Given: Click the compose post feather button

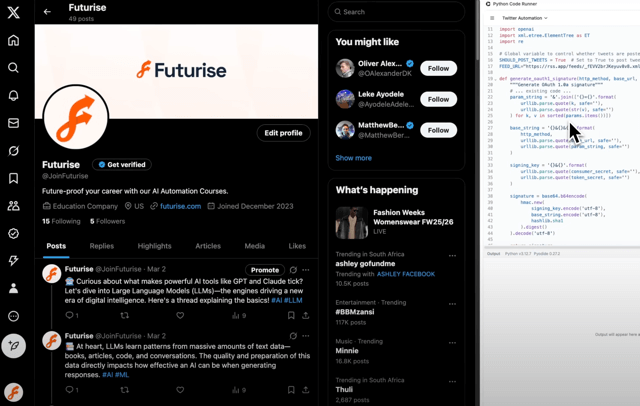Looking at the screenshot, I should pyautogui.click(x=14, y=346).
